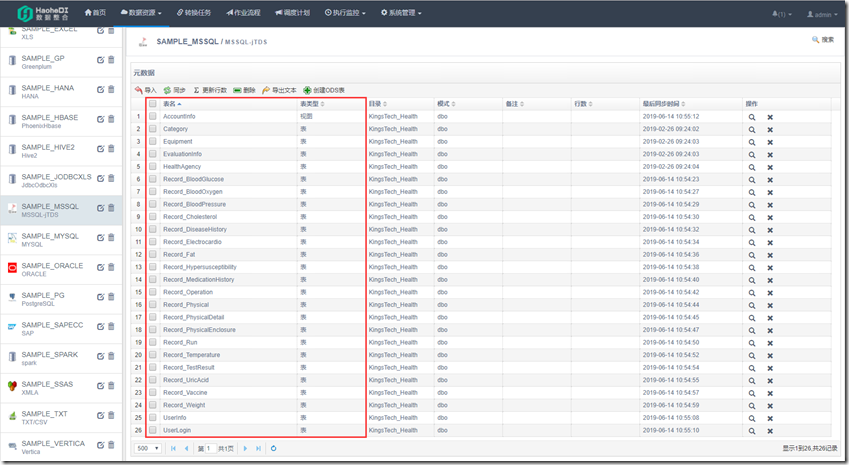This screenshot has height=465, width=849.
Task: Edit the SAMPLE_GP data source
Action: click(x=100, y=60)
